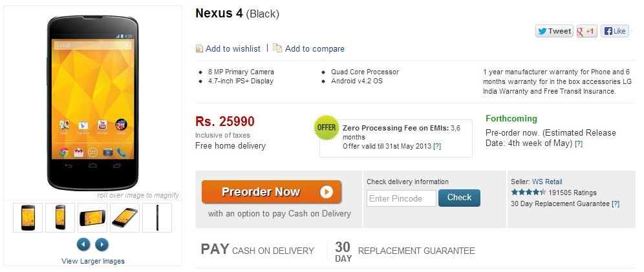
Task: Click help mark beside 30 Day Replacement Guarantee
Action: (x=616, y=204)
